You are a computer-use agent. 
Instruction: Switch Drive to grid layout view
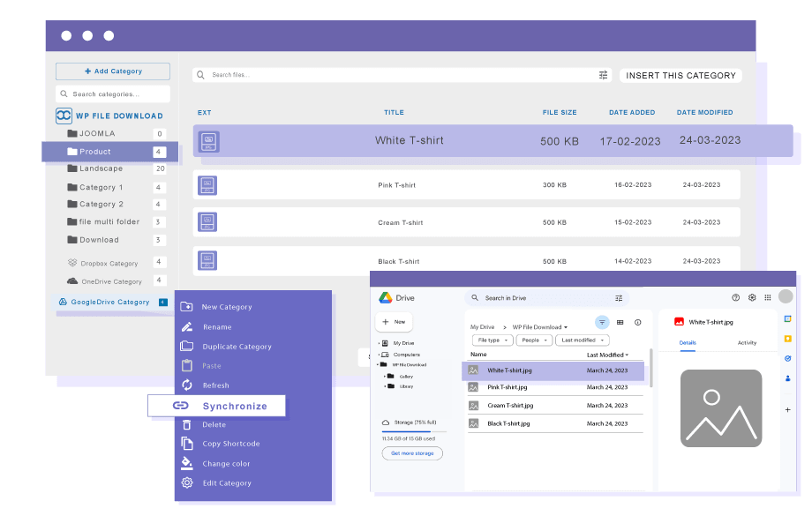620,323
